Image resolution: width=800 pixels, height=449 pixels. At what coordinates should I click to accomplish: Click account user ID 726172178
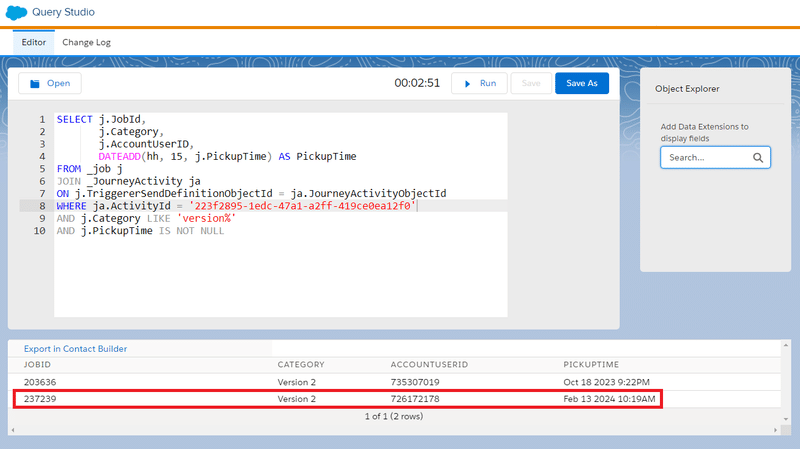415,399
